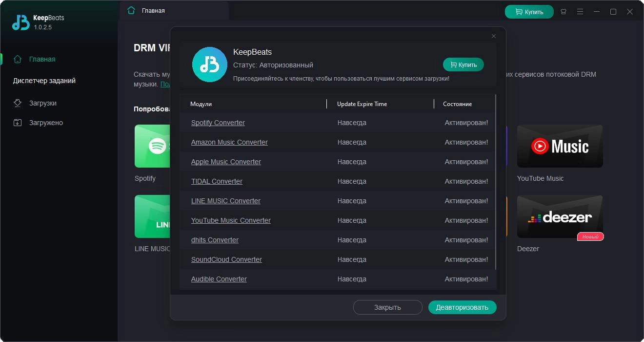Open the Audible Converter link
644x342 pixels.
click(x=219, y=279)
